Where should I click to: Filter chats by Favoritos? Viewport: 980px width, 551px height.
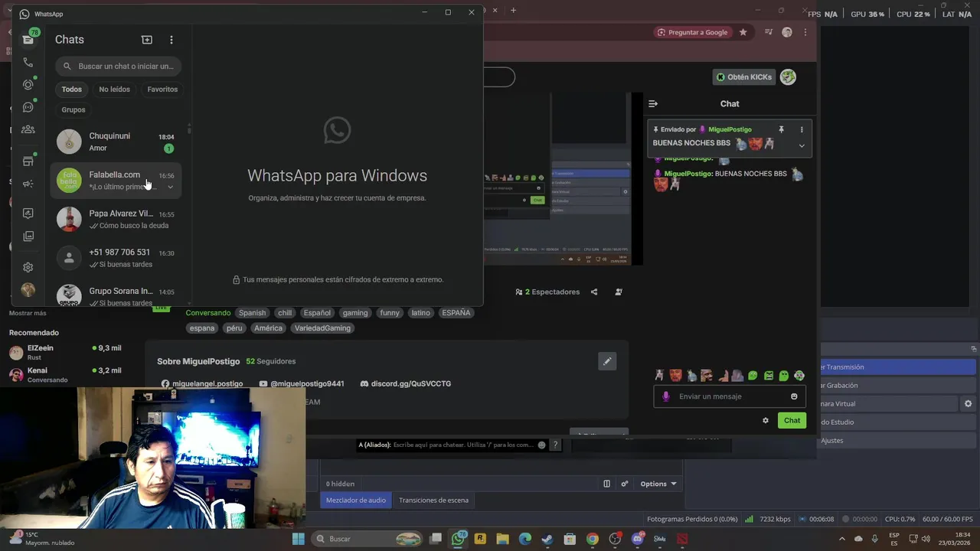[162, 90]
